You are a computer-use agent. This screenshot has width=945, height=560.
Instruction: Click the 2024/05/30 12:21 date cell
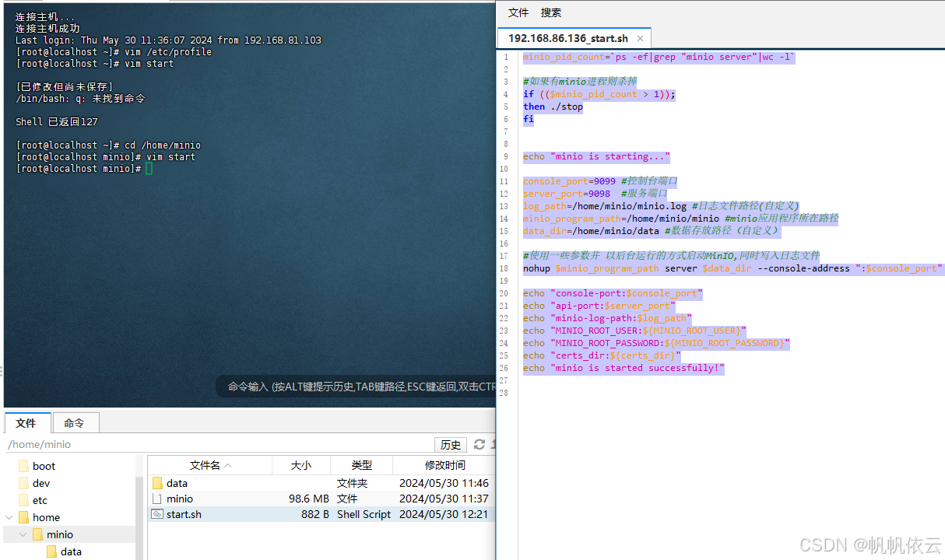point(444,514)
